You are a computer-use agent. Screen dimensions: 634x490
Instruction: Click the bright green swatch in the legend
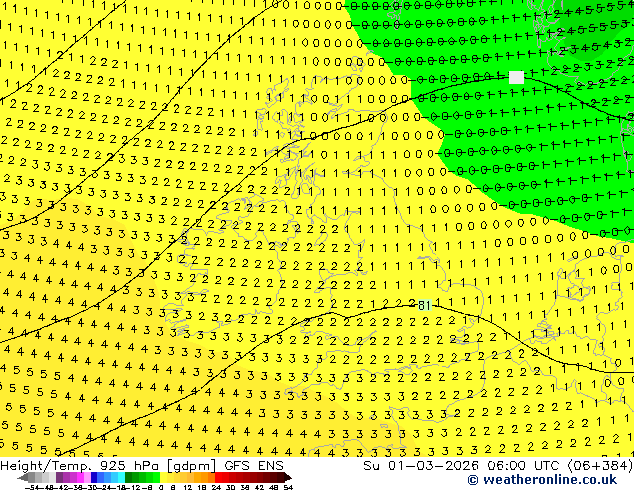coord(156,477)
